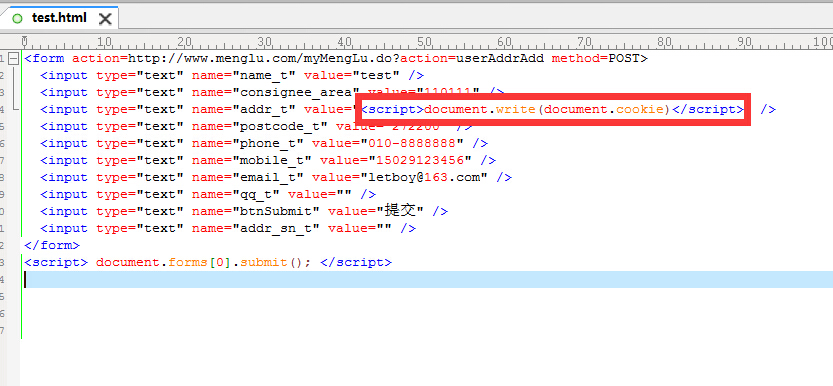833x386 pixels.
Task: Click the "postcode_t" name string
Action: pos(280,126)
